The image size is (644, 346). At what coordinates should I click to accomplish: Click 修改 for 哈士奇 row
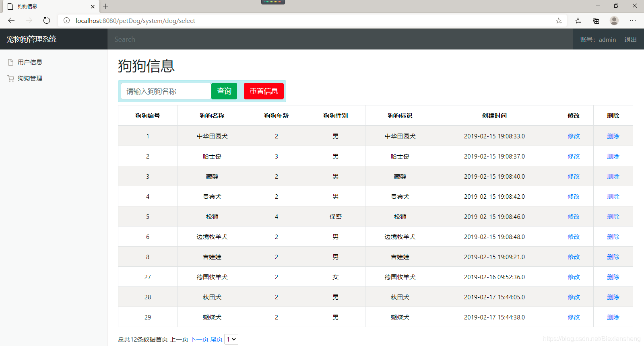click(574, 156)
